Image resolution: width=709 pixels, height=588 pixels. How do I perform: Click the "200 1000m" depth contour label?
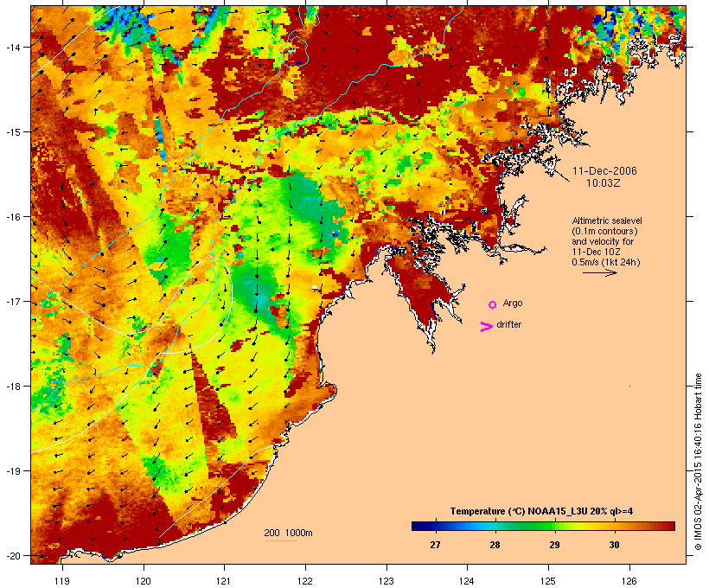288,533
